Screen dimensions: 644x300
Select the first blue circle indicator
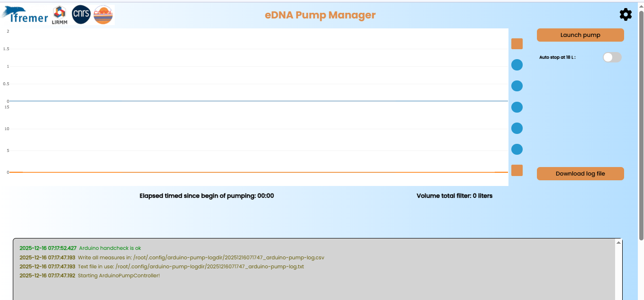(517, 65)
